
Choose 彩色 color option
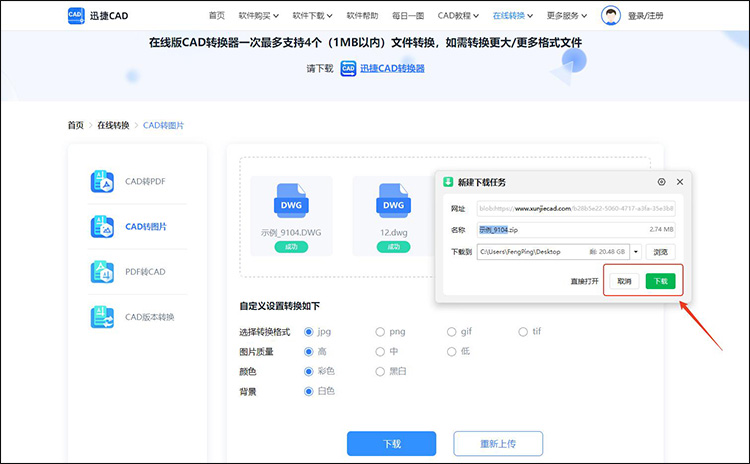click(309, 371)
